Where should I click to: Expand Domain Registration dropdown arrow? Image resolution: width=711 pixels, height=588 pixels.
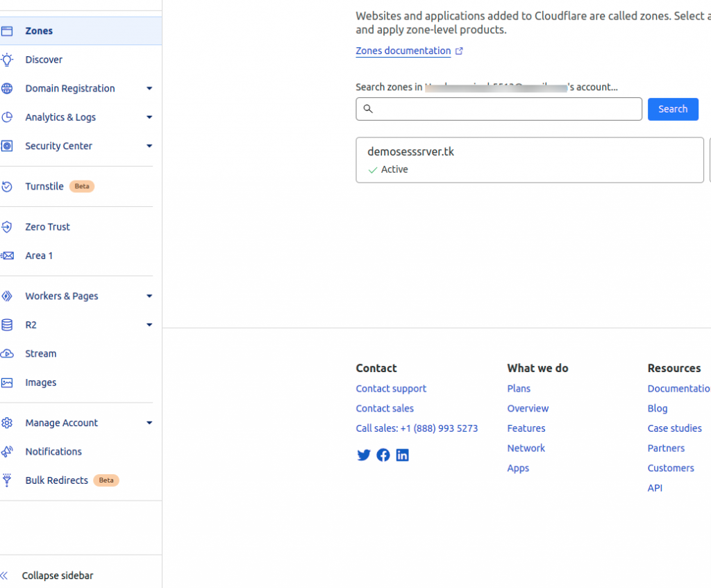149,88
